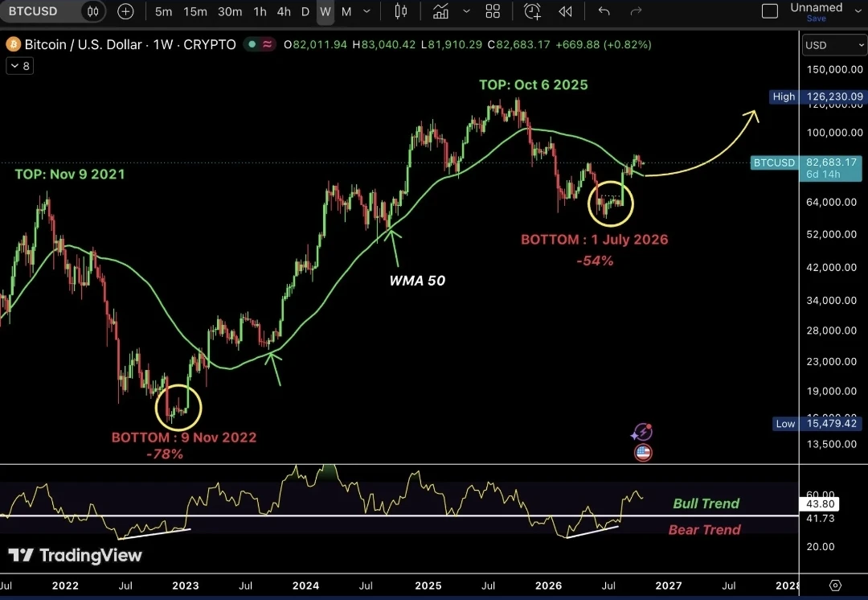Image resolution: width=868 pixels, height=600 pixels.
Task: Open the candlestick chart type icon
Action: tap(401, 11)
